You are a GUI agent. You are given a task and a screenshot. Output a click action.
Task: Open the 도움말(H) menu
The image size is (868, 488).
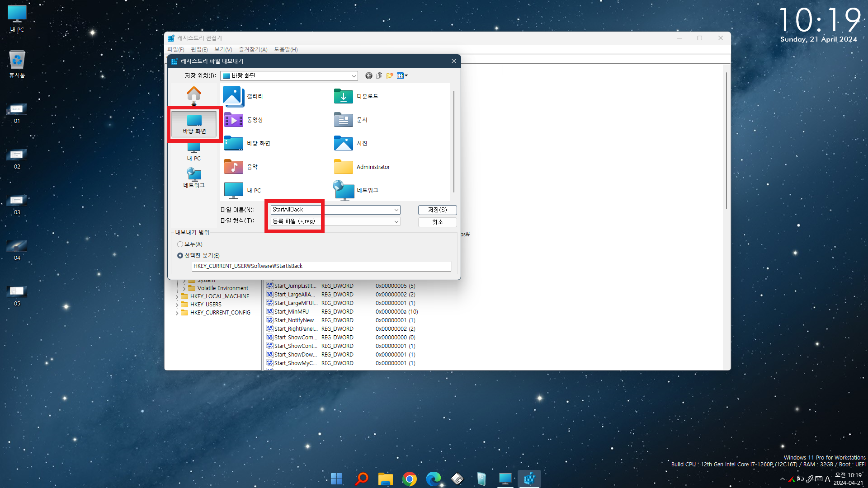(x=286, y=49)
